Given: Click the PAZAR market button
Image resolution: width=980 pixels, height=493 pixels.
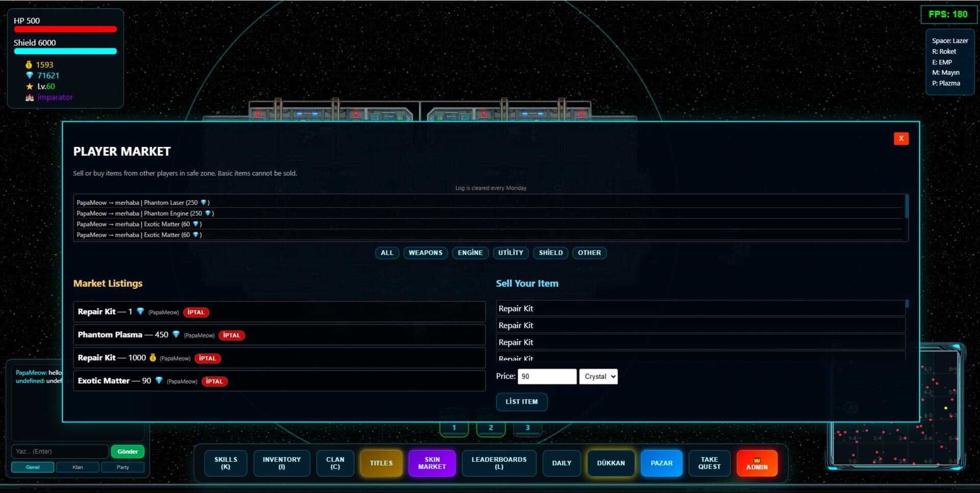Looking at the screenshot, I should (x=661, y=463).
